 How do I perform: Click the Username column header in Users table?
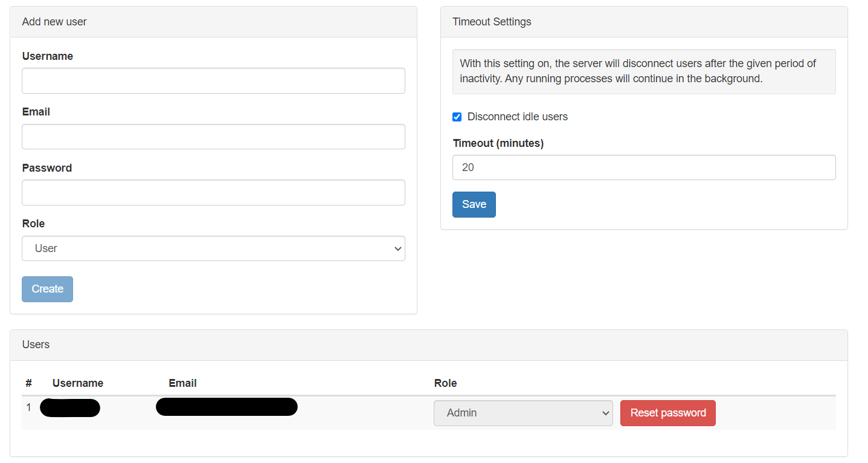pyautogui.click(x=78, y=383)
